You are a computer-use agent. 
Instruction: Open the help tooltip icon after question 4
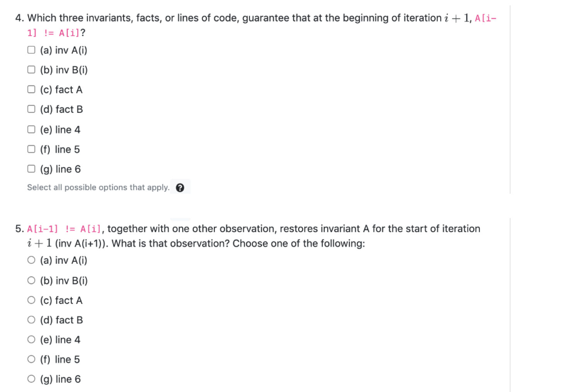[x=180, y=187]
